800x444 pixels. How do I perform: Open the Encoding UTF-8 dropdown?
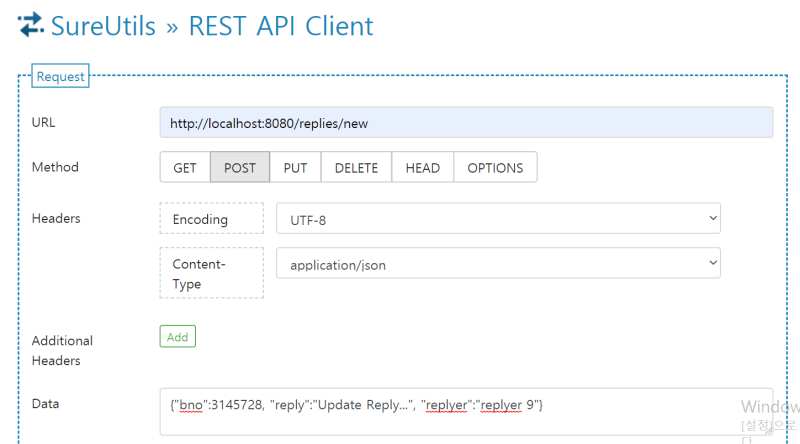[x=498, y=219]
